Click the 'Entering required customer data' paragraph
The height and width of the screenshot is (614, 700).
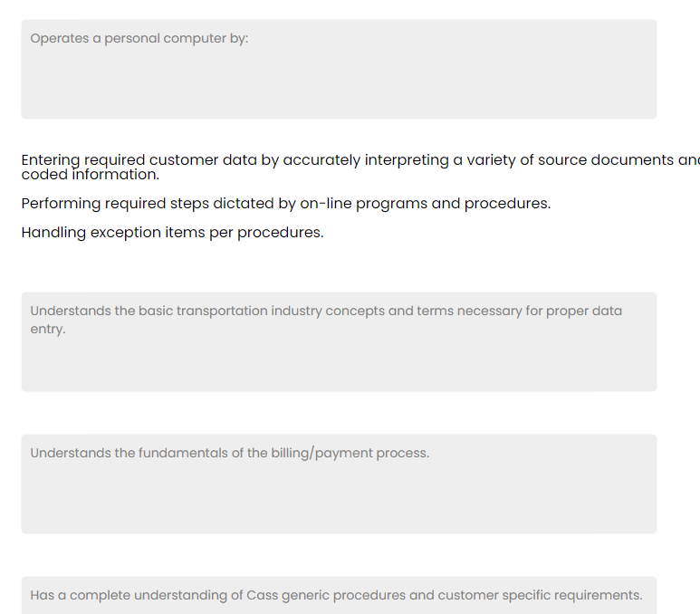360,167
